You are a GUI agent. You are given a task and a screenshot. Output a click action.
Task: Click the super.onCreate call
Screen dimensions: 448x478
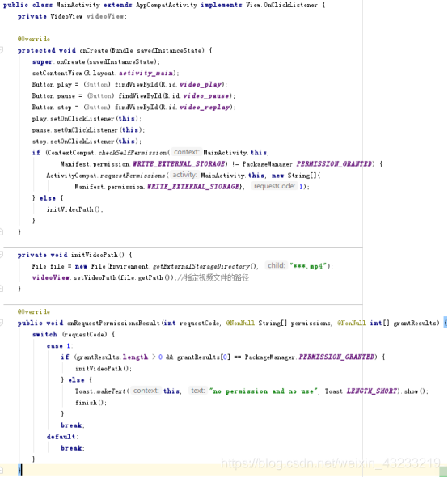click(x=95, y=62)
